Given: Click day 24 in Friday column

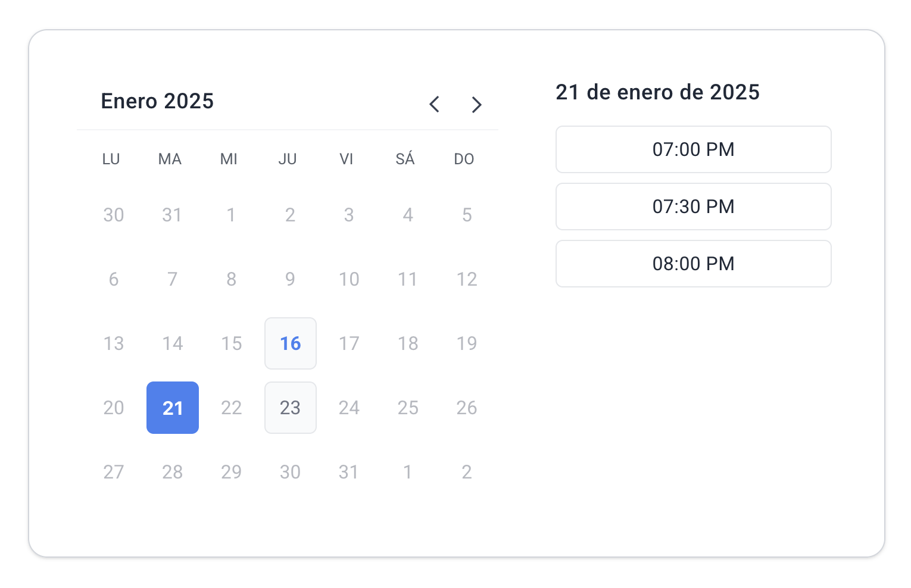Looking at the screenshot, I should (x=349, y=408).
